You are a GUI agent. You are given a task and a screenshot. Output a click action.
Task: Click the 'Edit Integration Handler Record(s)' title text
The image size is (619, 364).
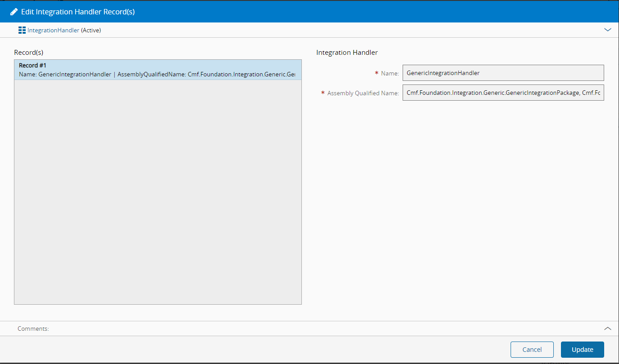click(78, 12)
